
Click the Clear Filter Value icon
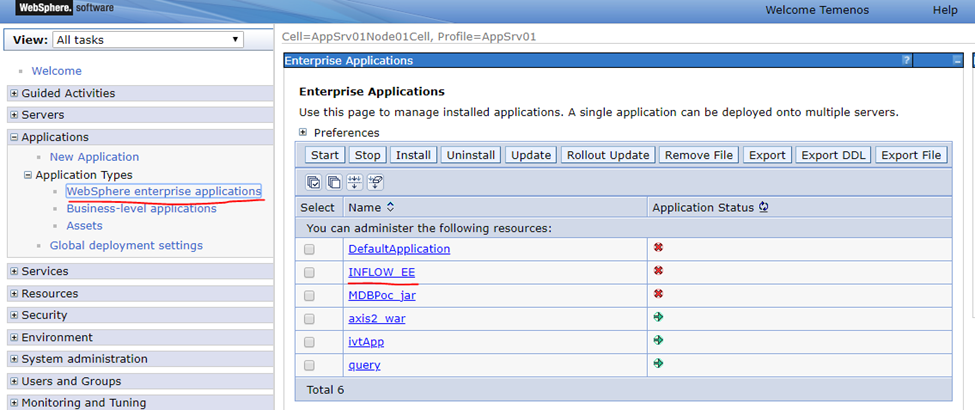click(x=375, y=182)
